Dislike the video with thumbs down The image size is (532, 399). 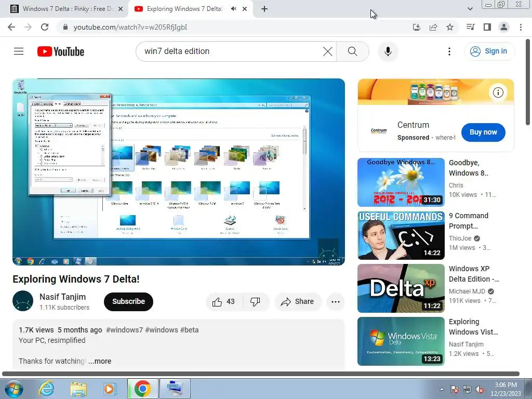(255, 302)
